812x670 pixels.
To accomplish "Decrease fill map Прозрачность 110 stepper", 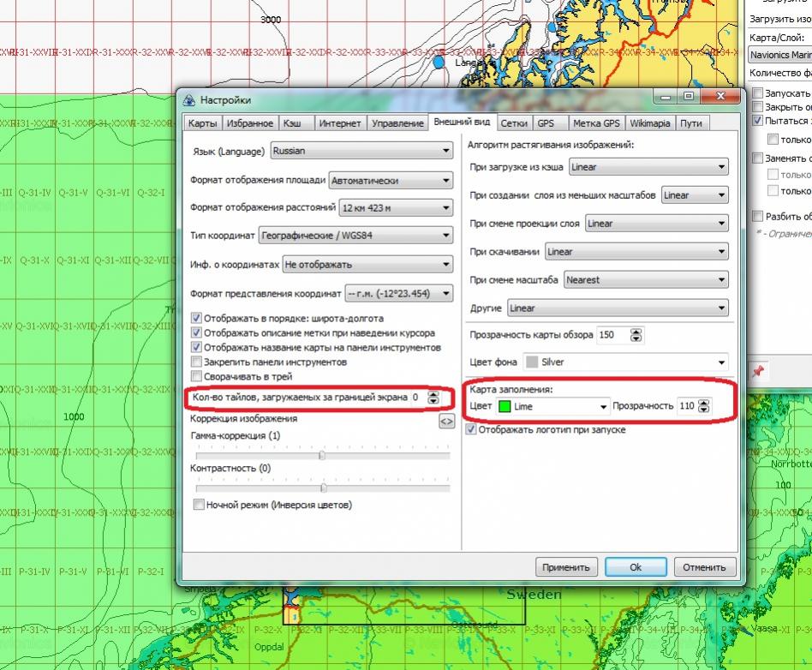I will click(705, 410).
